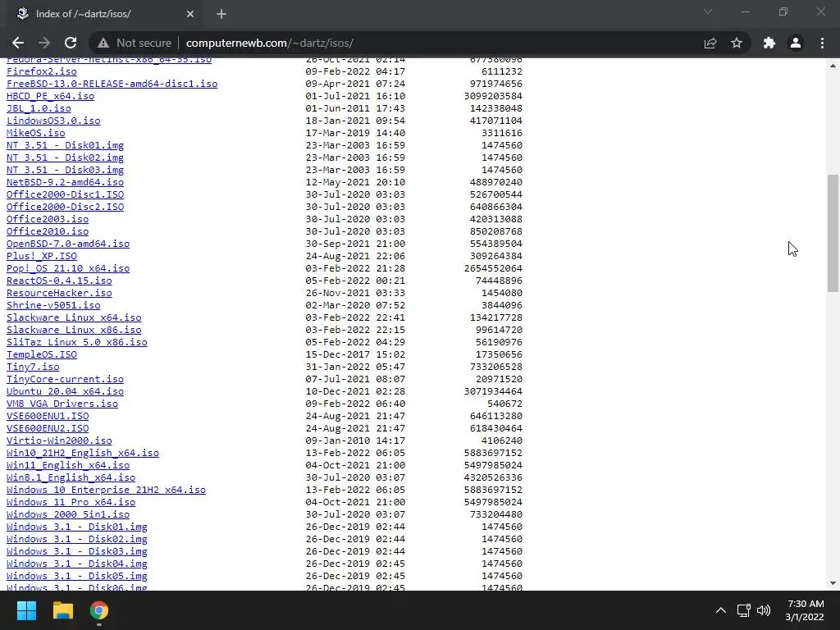Open the Windows Start menu
The width and height of the screenshot is (840, 630).
26,610
